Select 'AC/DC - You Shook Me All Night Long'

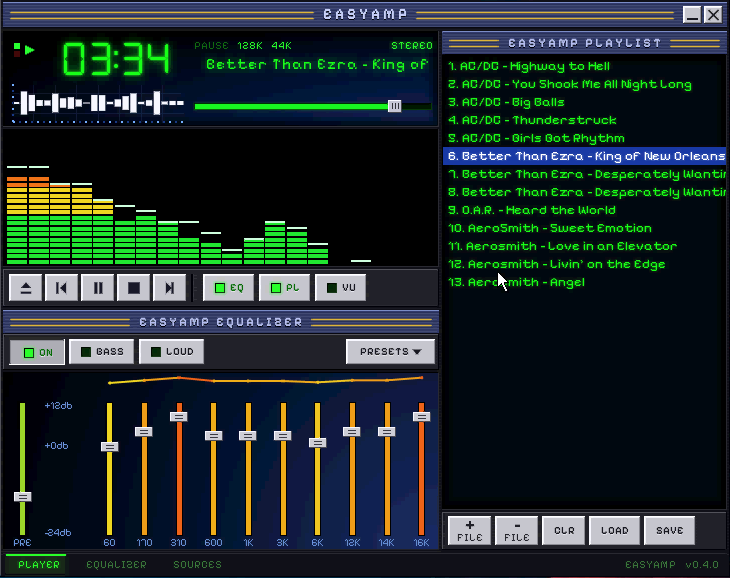584,84
